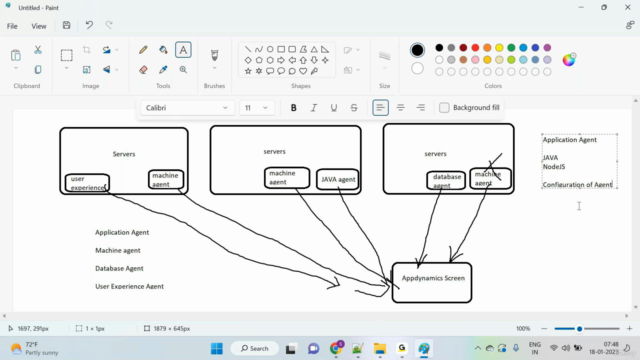Open Chrome from the taskbar
Screen dimensions: 640x360
(x=336, y=349)
